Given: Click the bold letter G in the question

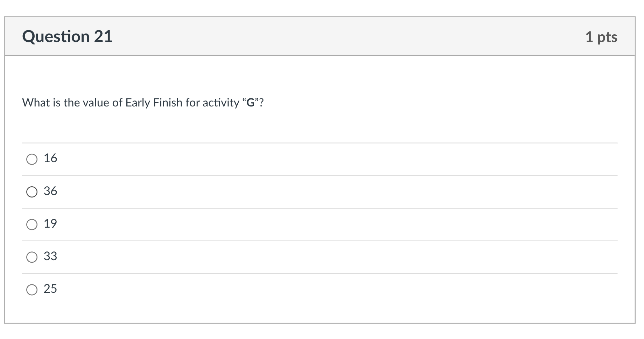Looking at the screenshot, I should 251,103.
